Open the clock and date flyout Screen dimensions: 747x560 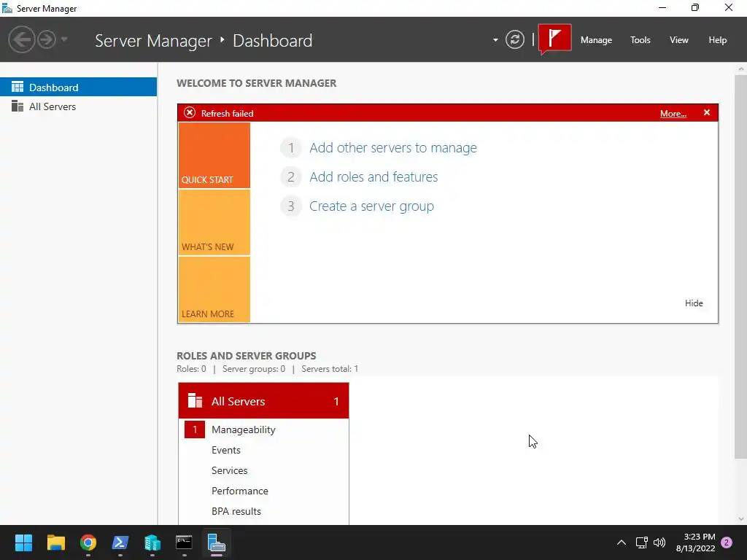coord(695,542)
